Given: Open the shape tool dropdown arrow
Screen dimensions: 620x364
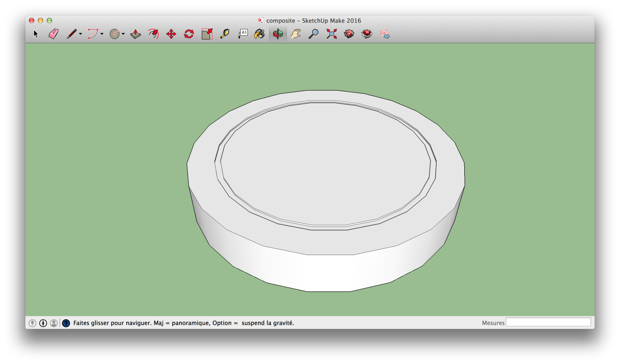Looking at the screenshot, I should click(123, 34).
